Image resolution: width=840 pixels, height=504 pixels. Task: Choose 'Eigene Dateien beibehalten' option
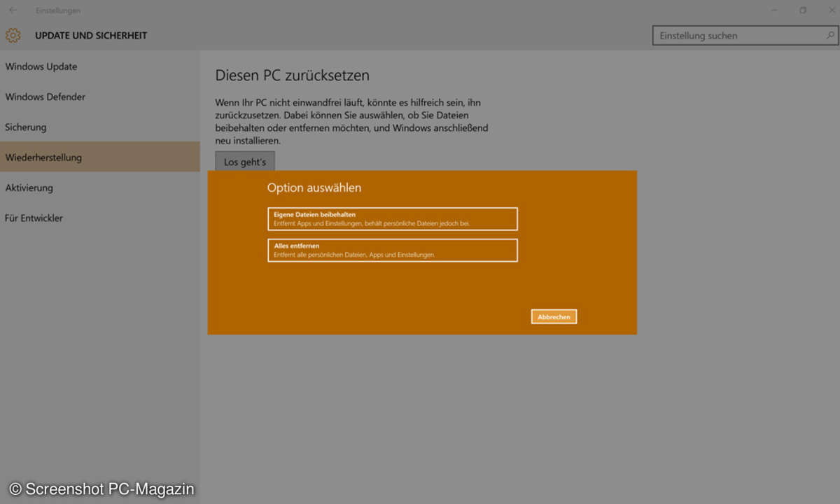393,218
